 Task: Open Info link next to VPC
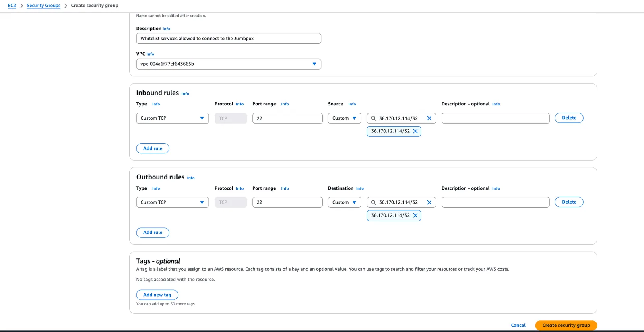tap(150, 54)
